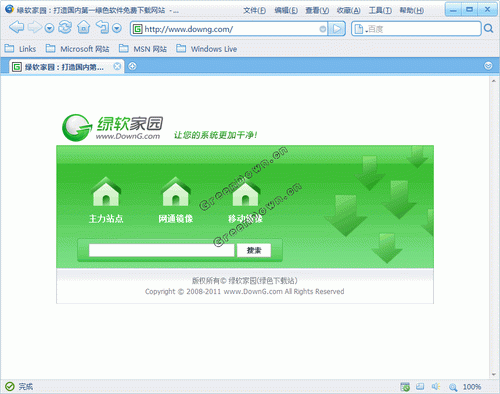The image size is (500, 394).
Task: Refresh the page with the reload icon
Action: [65, 27]
